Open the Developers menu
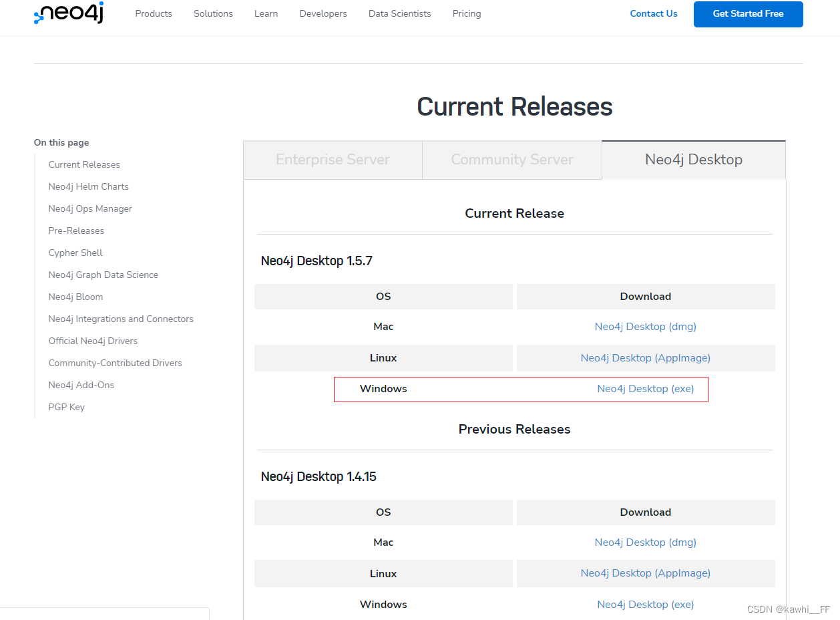 323,13
